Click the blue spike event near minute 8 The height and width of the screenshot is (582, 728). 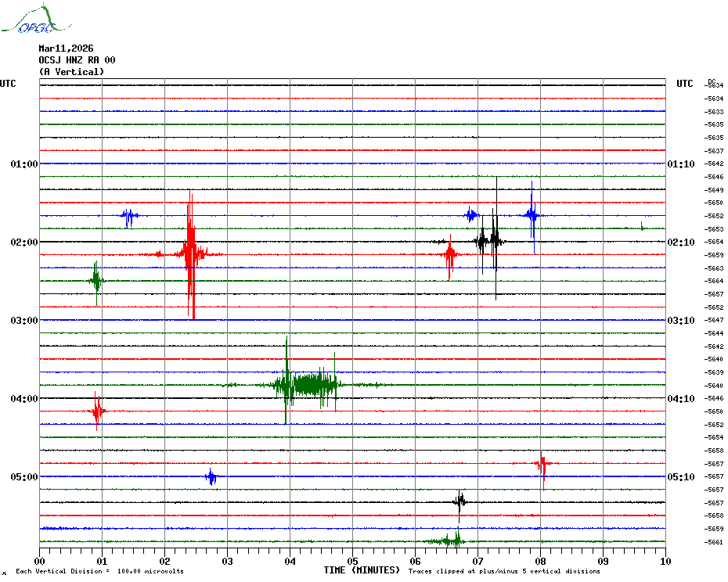point(532,215)
